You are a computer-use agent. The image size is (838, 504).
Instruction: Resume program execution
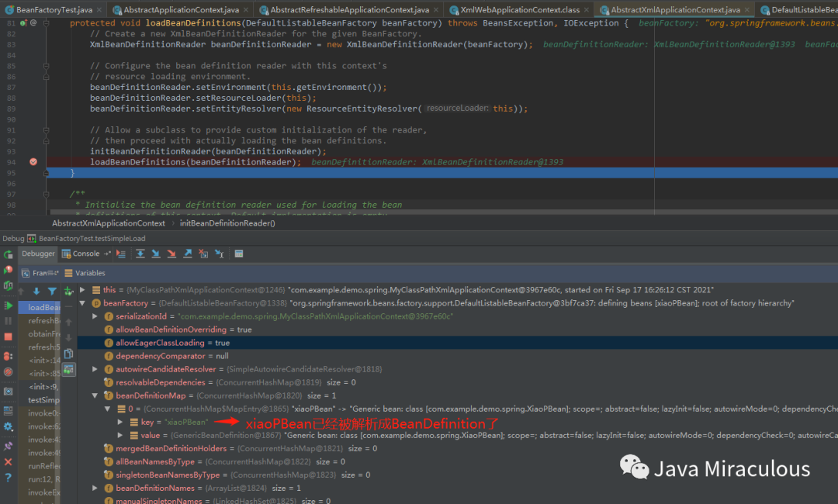click(x=8, y=306)
